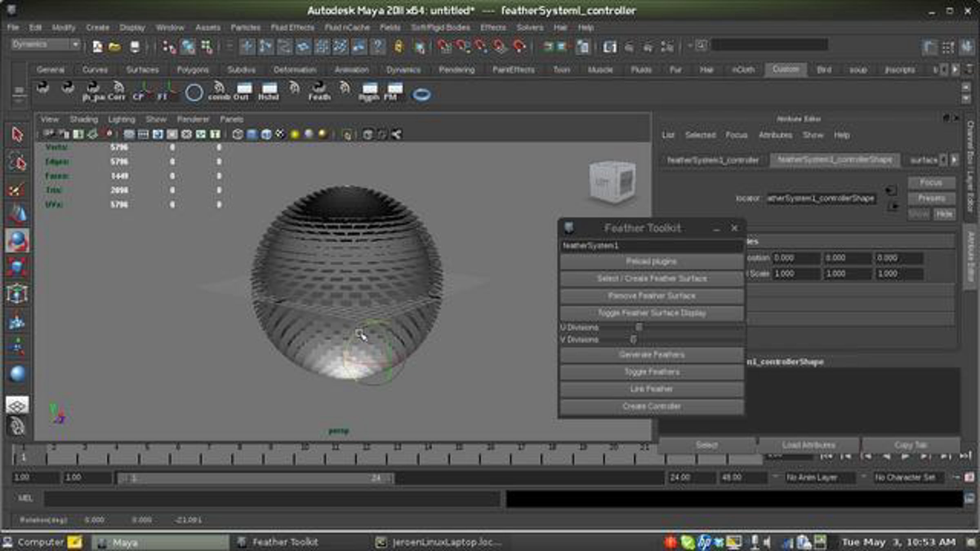Switch to the Polygons shelf tab
Image resolution: width=980 pixels, height=551 pixels.
pos(193,70)
